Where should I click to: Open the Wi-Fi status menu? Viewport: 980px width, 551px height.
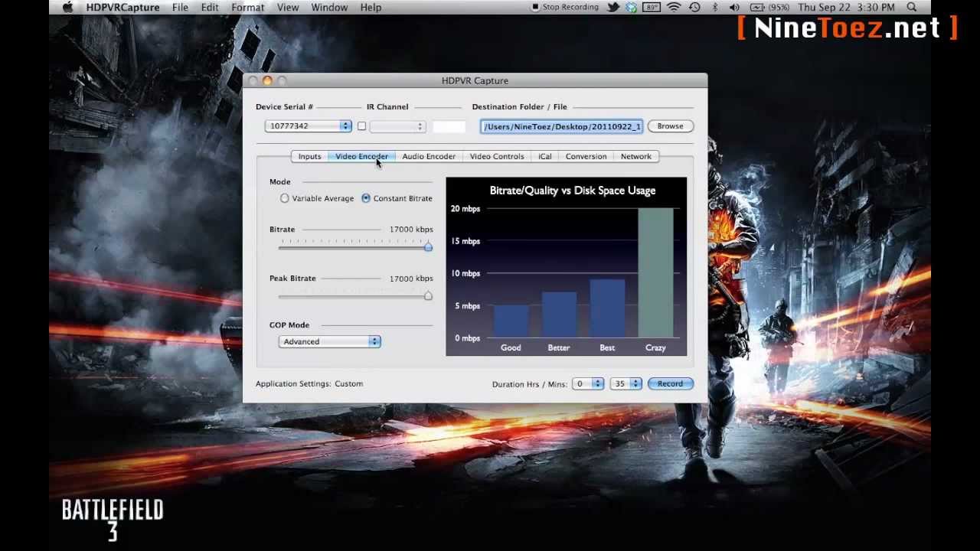coord(675,7)
